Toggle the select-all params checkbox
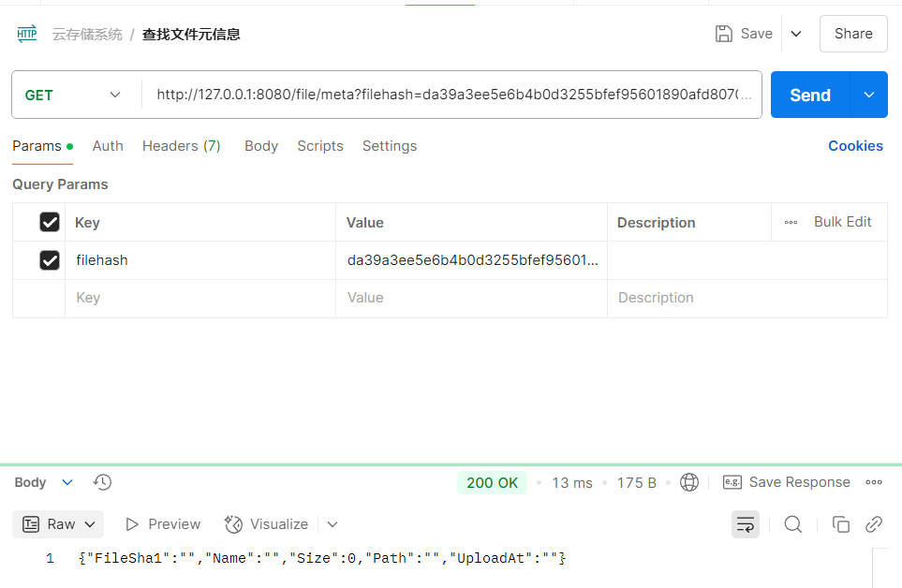The width and height of the screenshot is (902, 588). pyautogui.click(x=50, y=222)
